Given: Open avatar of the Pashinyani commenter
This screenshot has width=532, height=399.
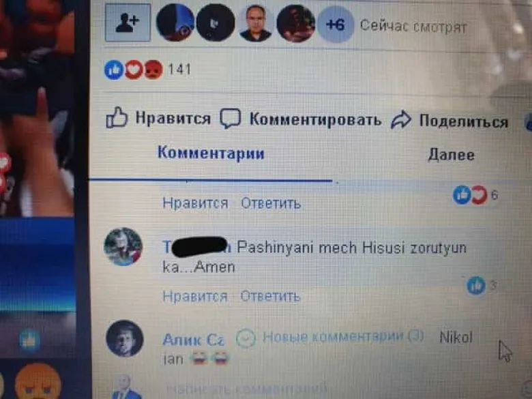Looking at the screenshot, I should [123, 246].
